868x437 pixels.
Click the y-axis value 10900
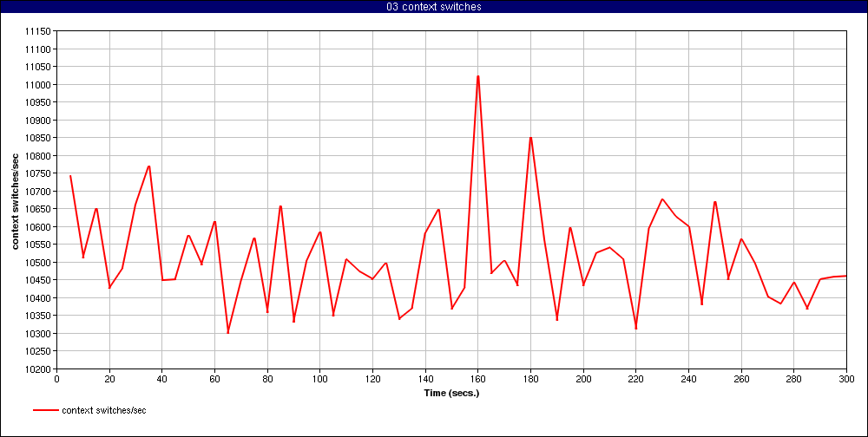pos(38,121)
